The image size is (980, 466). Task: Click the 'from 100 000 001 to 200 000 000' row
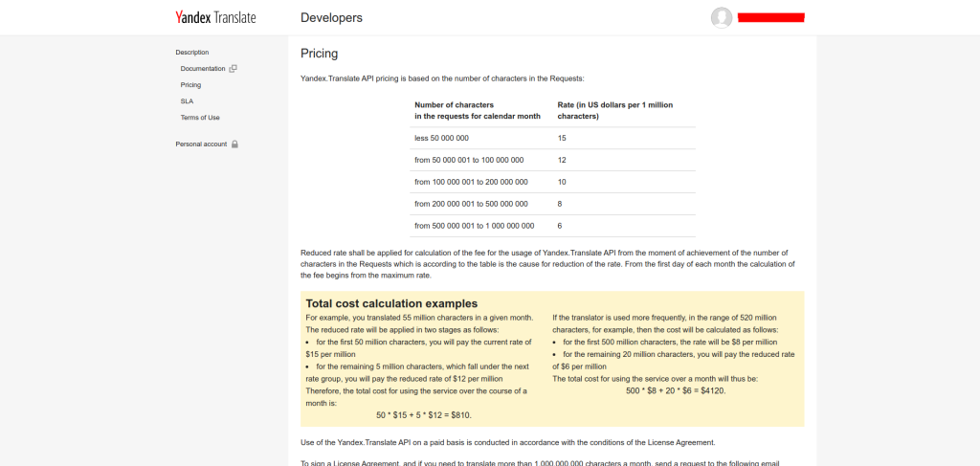pyautogui.click(x=552, y=182)
